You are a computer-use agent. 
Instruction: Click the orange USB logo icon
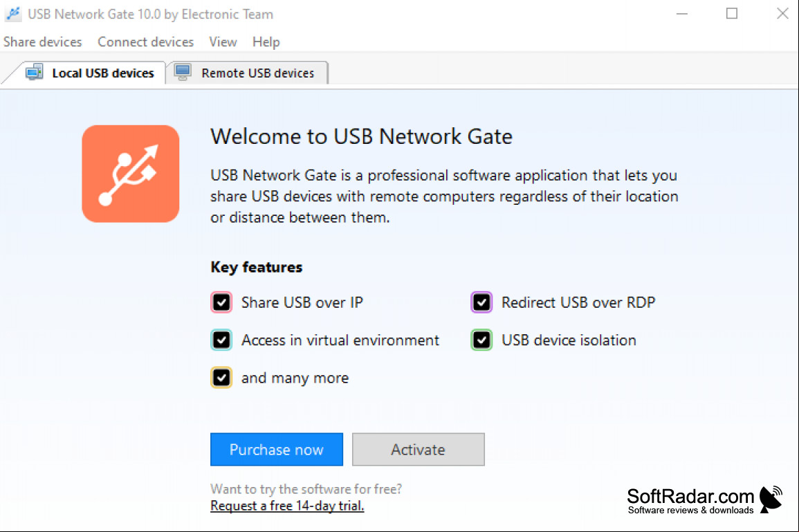(131, 174)
